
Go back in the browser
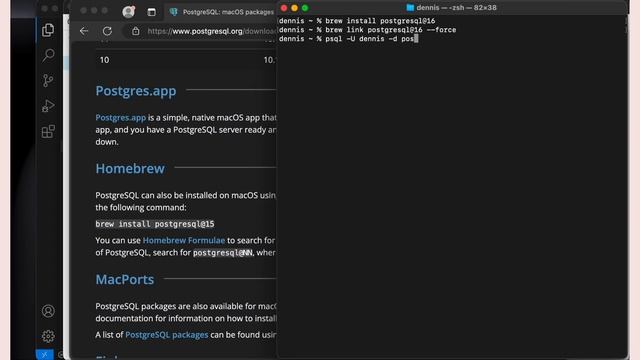pos(84,31)
